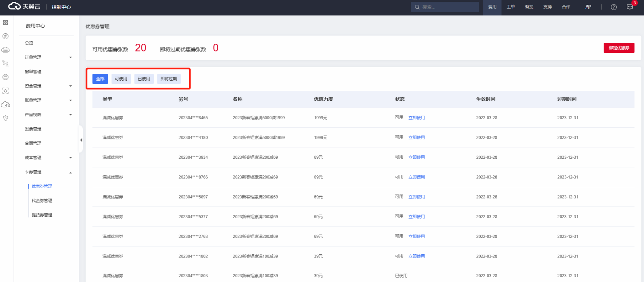Show 即将过期 coupons filter
644x282 pixels.
[169, 79]
